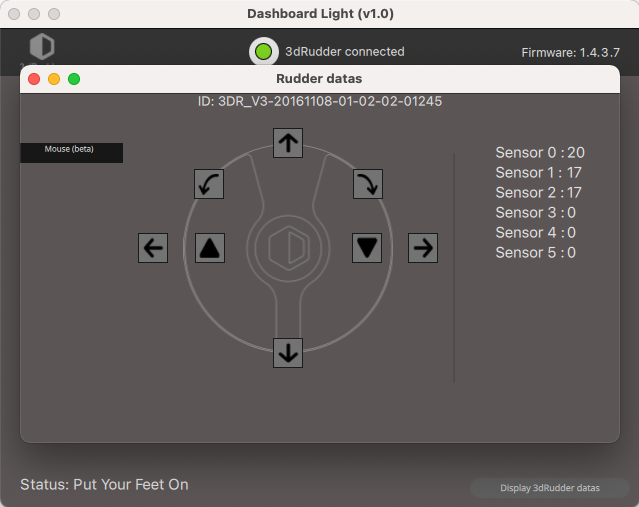Click the Sensor 3 : 0 reading
Screen dimensions: 639x507
(x=535, y=213)
